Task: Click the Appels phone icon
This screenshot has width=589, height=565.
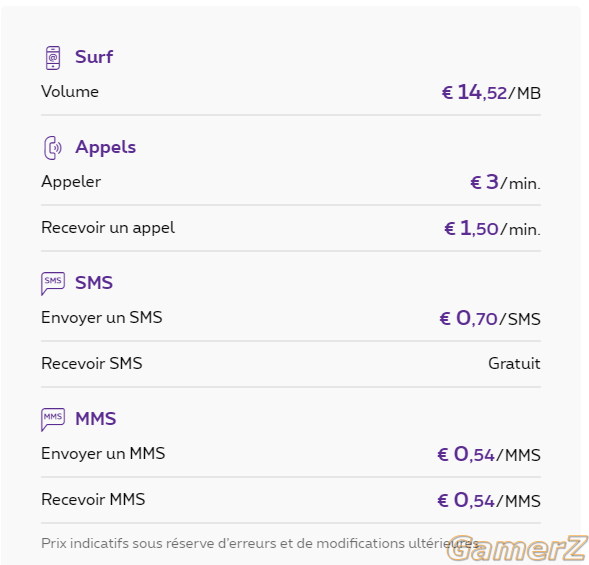Action: tap(53, 148)
